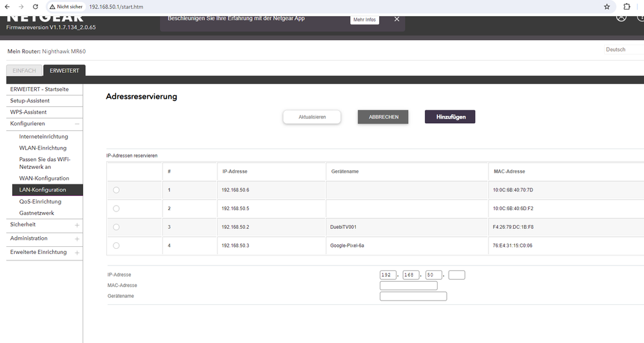Click the Google-Pixel-6a device name
The image size is (644, 343).
347,246
